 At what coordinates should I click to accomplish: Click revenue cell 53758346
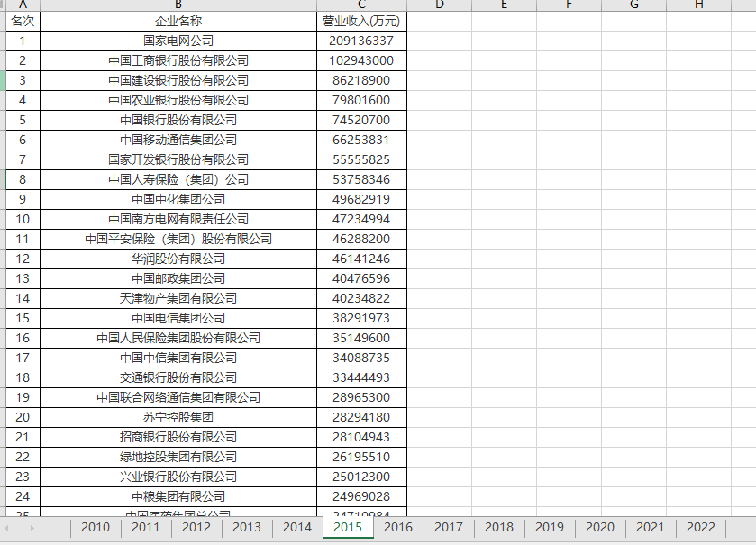[x=361, y=179]
